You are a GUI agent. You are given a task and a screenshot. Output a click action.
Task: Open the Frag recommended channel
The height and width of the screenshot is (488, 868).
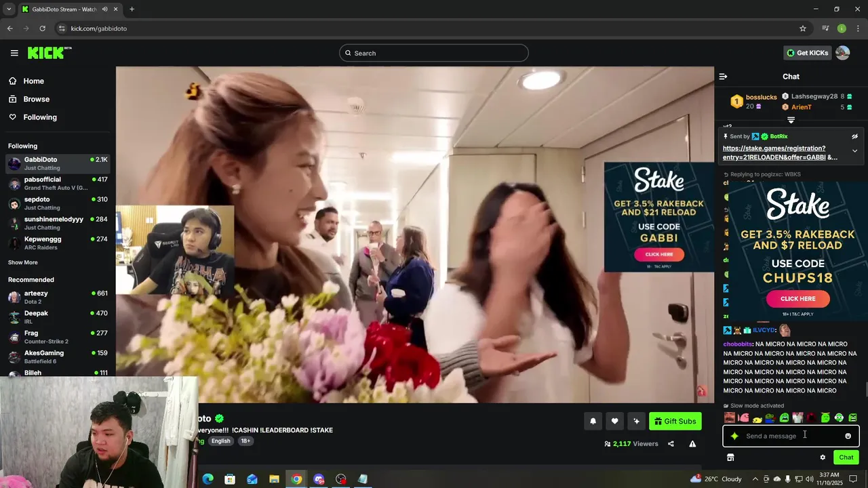57,337
